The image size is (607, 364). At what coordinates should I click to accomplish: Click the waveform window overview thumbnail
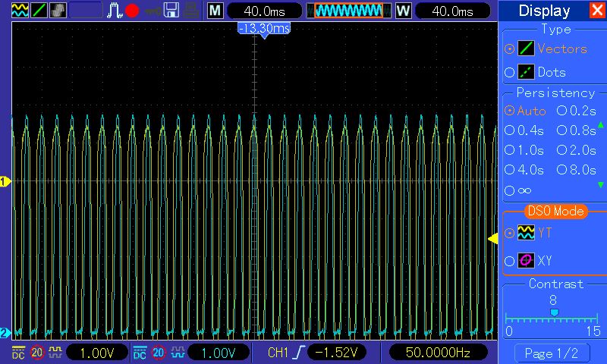(x=349, y=11)
